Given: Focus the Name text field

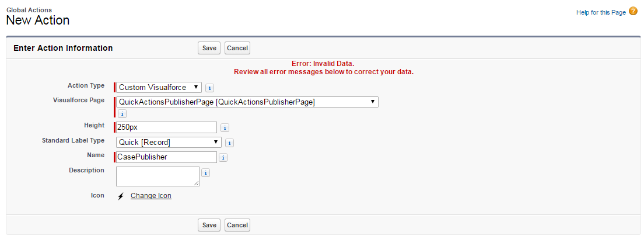Looking at the screenshot, I should click(166, 157).
